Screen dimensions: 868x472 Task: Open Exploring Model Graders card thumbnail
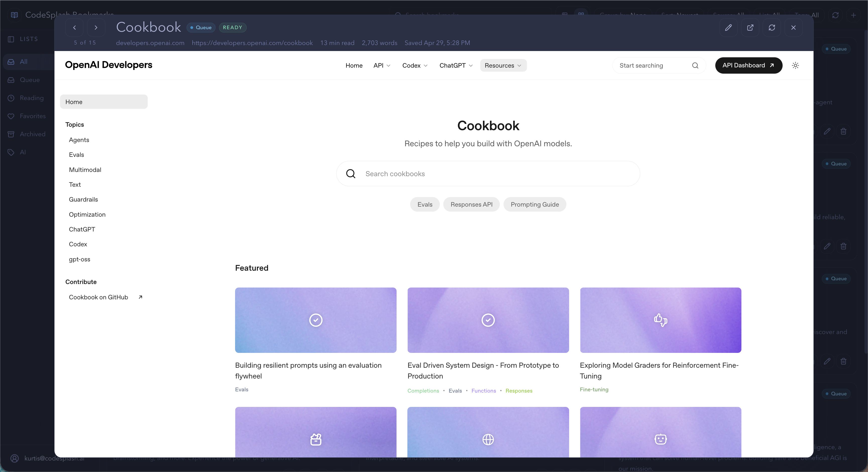coord(661,320)
